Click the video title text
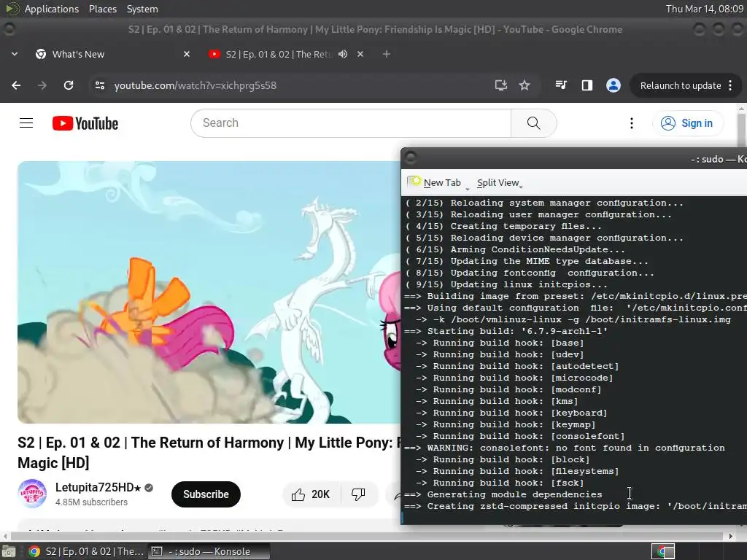The width and height of the screenshot is (747, 560). click(x=208, y=452)
